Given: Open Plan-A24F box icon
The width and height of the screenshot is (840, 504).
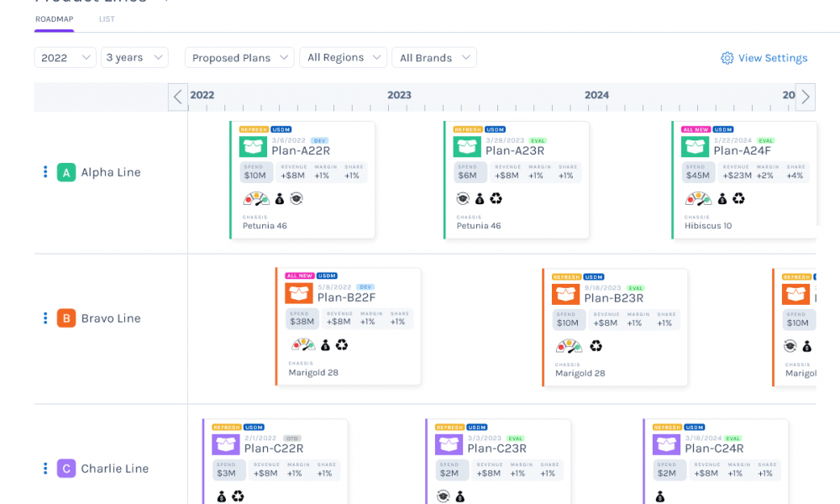Looking at the screenshot, I should 695,147.
